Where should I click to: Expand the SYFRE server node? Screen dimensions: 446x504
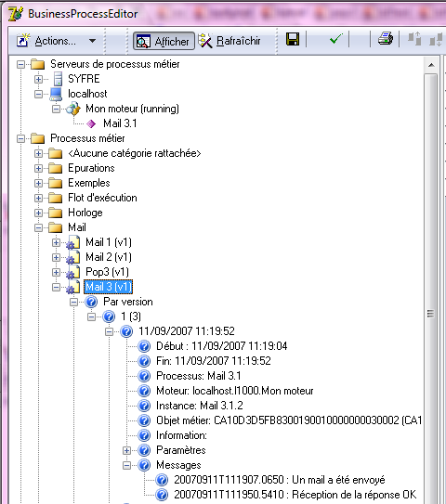(38, 79)
